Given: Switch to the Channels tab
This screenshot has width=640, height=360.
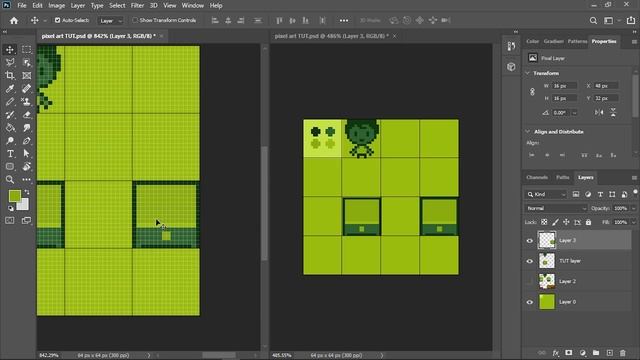Looking at the screenshot, I should click(x=537, y=177).
